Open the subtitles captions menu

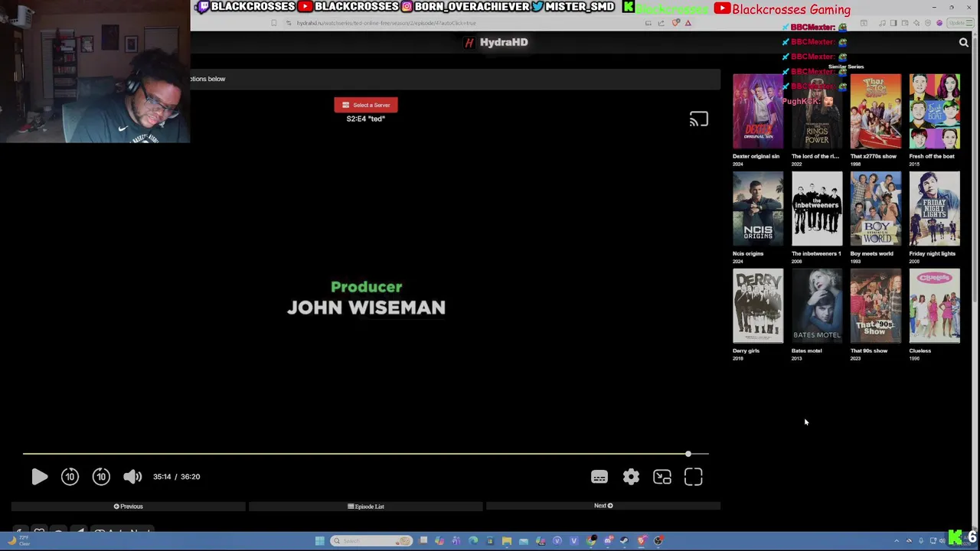coord(599,477)
